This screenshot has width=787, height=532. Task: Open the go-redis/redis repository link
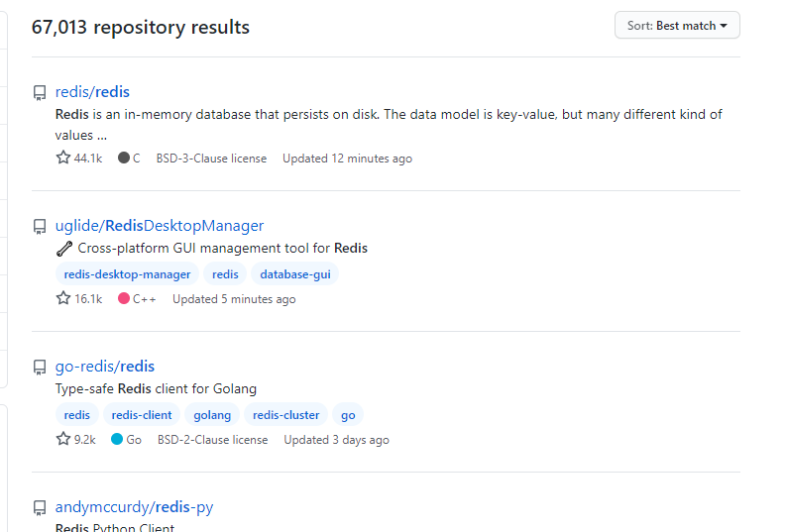[x=105, y=367]
